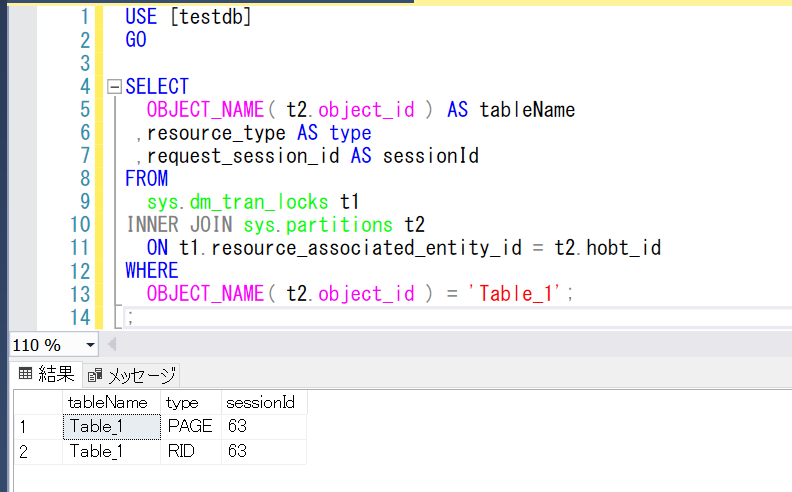This screenshot has height=492, width=792.
Task: Click the WHERE keyword
Action: [152, 271]
